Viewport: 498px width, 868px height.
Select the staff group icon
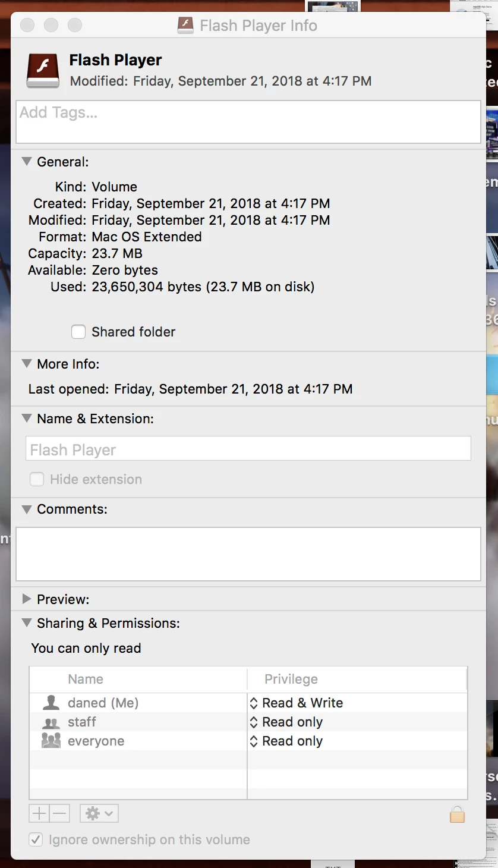[x=51, y=722]
